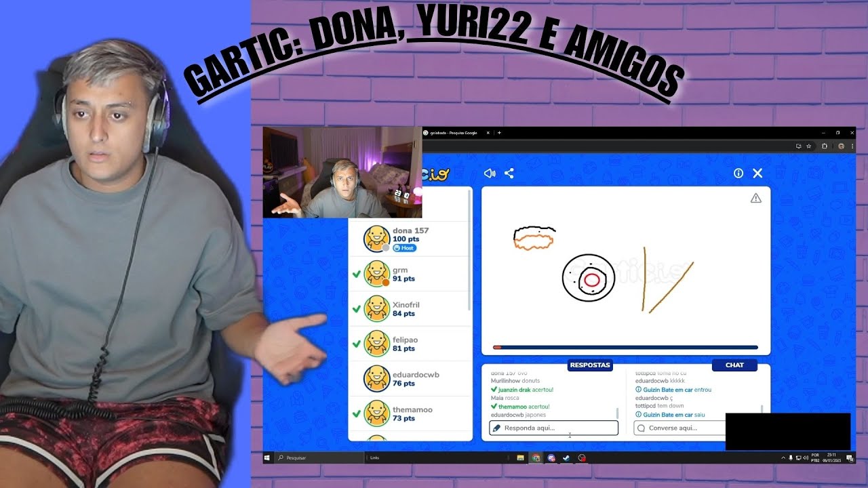Click 'juanzin drak acertou!' message
868x488 pixels.
[x=522, y=390]
